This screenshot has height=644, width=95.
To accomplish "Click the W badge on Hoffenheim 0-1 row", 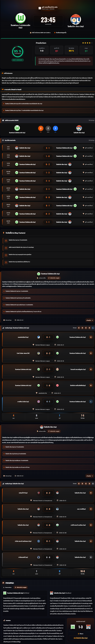I will 91,337.
